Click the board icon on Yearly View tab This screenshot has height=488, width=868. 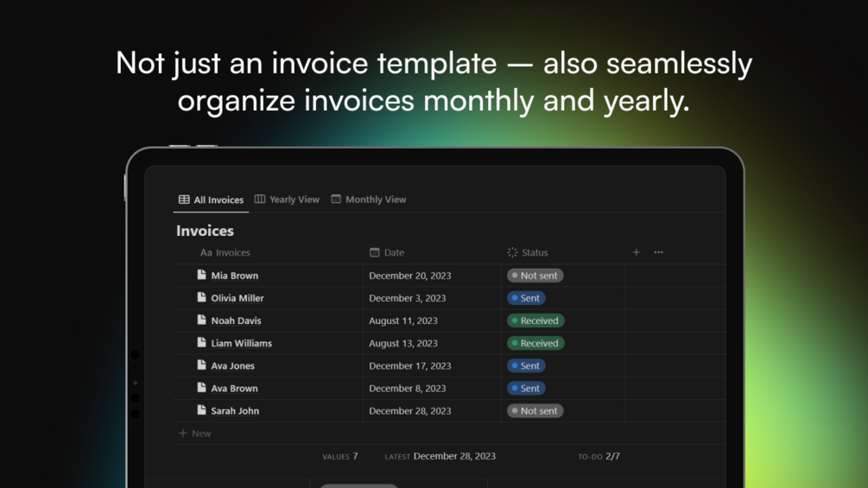pos(260,199)
